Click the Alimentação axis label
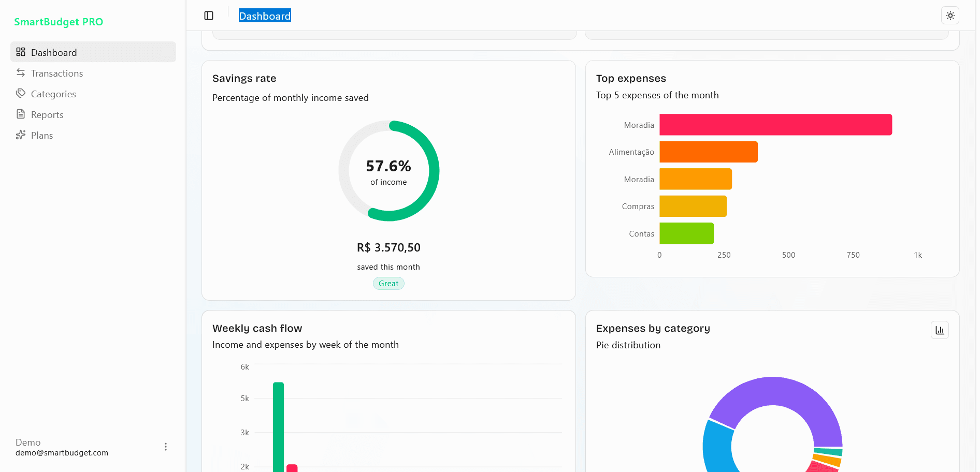This screenshot has height=472, width=980. tap(631, 152)
